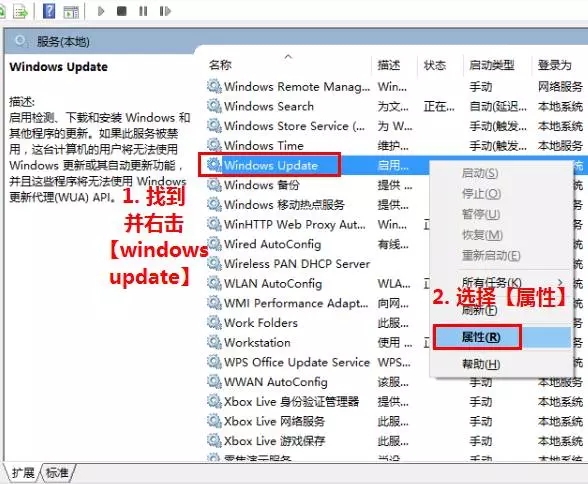Image resolution: width=588 pixels, height=484 pixels.
Task: Click the show/hide action pane toolbar icon
Action: [x=71, y=12]
